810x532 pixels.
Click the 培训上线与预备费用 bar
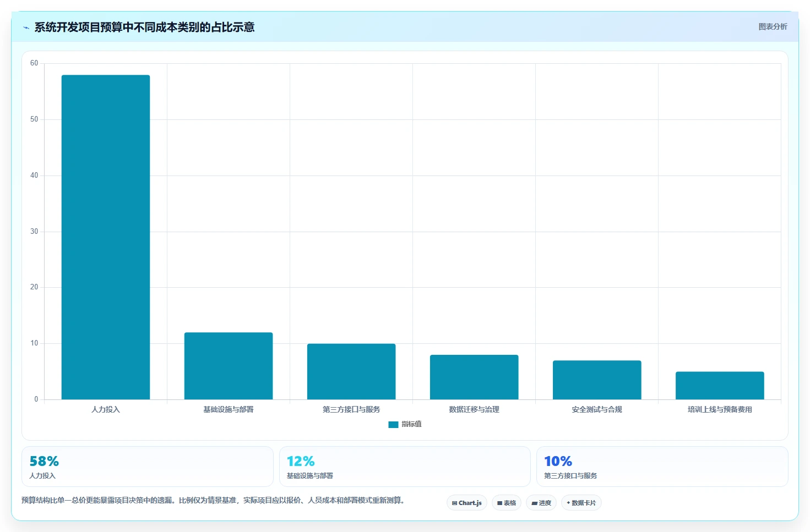click(720, 385)
